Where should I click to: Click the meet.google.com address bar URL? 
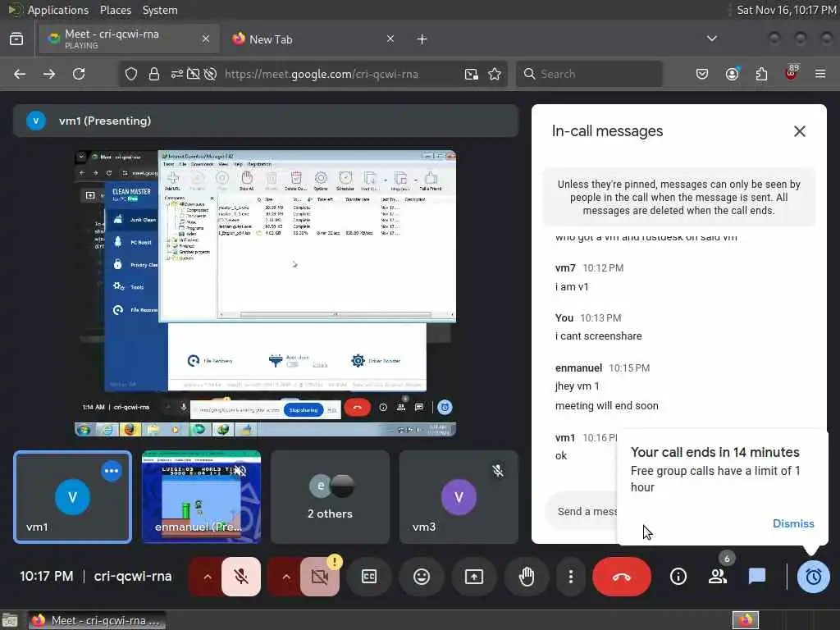(321, 74)
